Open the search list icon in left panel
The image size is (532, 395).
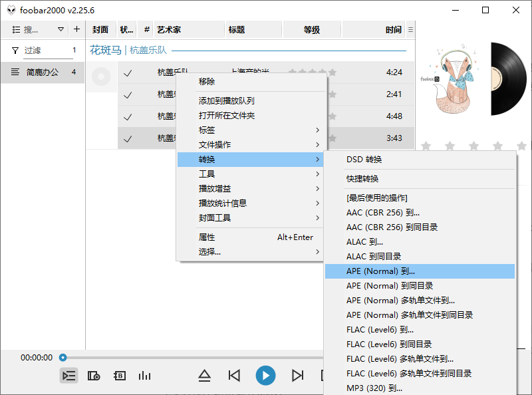pos(14,29)
